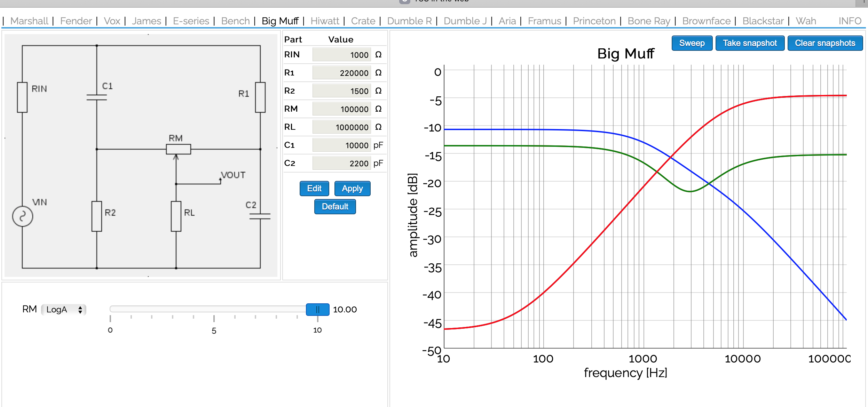Click the RM slider handle

point(317,310)
